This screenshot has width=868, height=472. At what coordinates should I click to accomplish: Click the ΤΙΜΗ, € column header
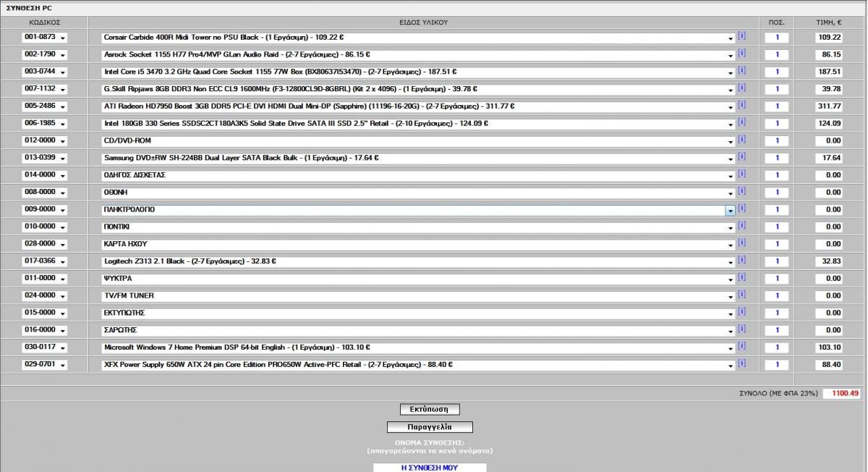(829, 22)
